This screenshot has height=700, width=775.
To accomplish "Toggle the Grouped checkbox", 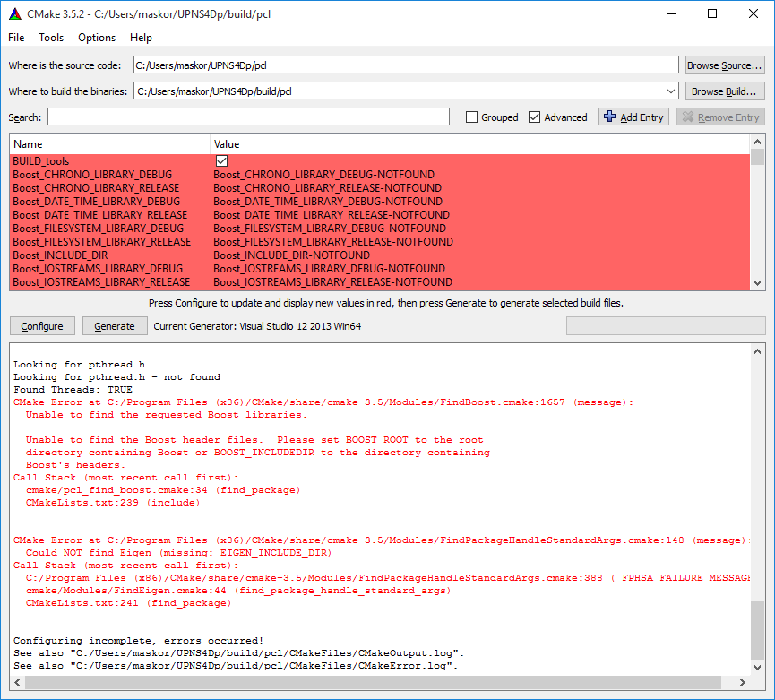I will coord(471,117).
